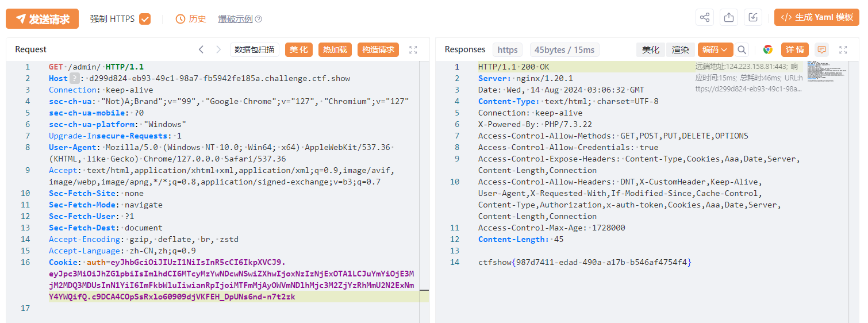Image resolution: width=868 pixels, height=323 pixels.
Task: Open the 爆破示例 link
Action: coord(235,19)
